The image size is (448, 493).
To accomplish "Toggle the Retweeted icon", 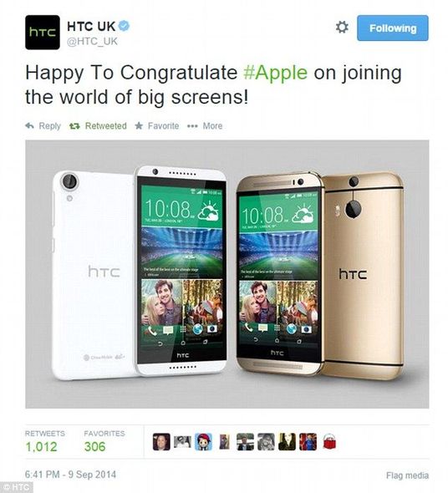I will [74, 126].
